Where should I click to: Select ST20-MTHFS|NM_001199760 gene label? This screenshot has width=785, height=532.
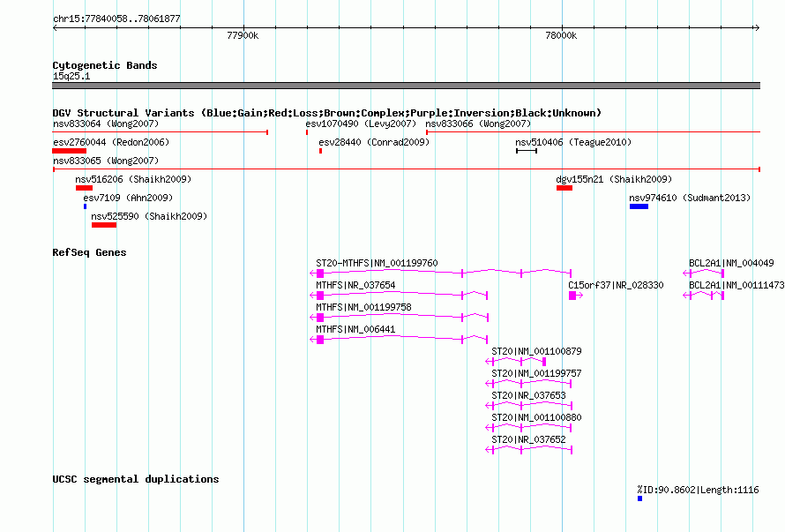pyautogui.click(x=377, y=263)
